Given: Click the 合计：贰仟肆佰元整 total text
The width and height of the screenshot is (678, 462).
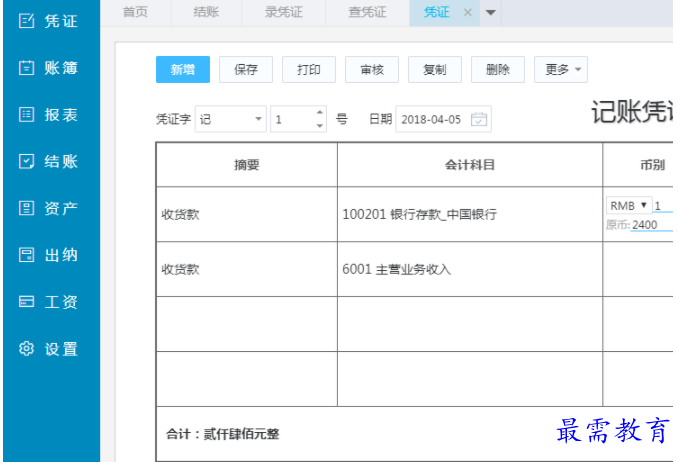Looking at the screenshot, I should coord(223,434).
